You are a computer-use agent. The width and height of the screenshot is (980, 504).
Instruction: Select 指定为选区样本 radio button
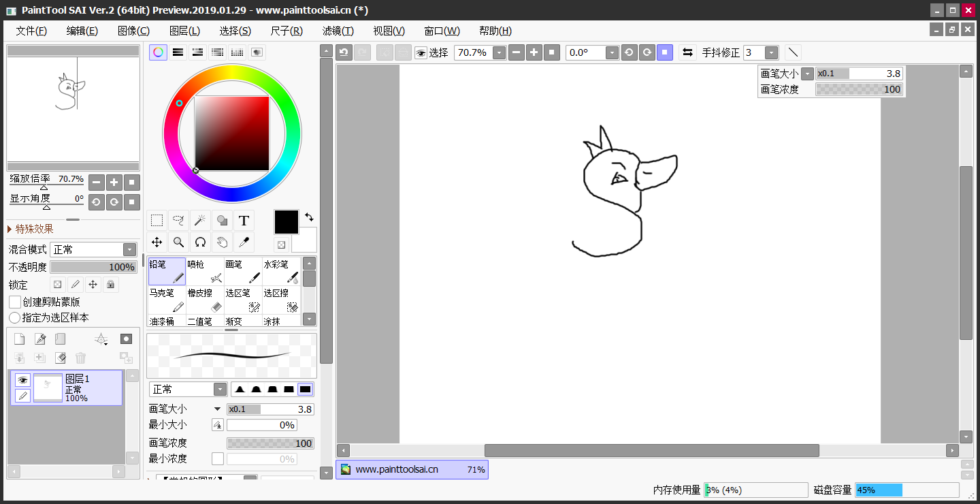[14, 318]
